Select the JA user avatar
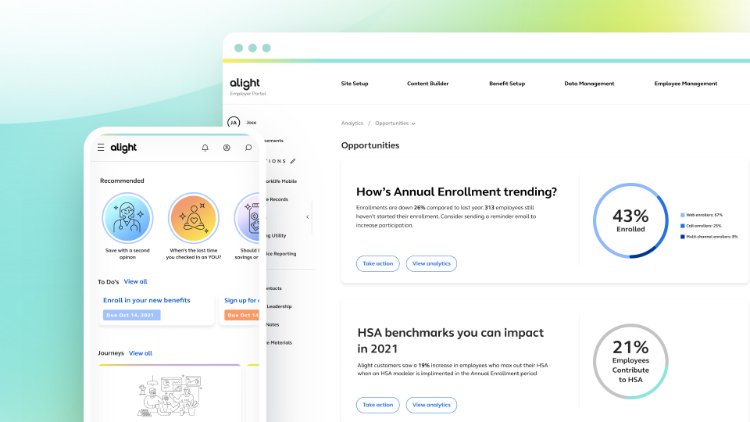 click(233, 122)
